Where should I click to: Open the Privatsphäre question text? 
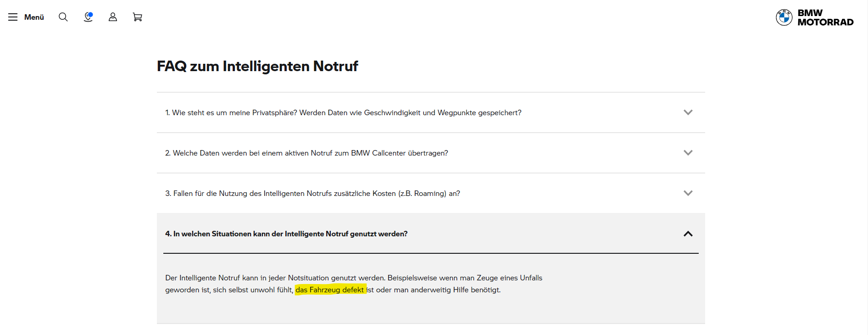343,113
